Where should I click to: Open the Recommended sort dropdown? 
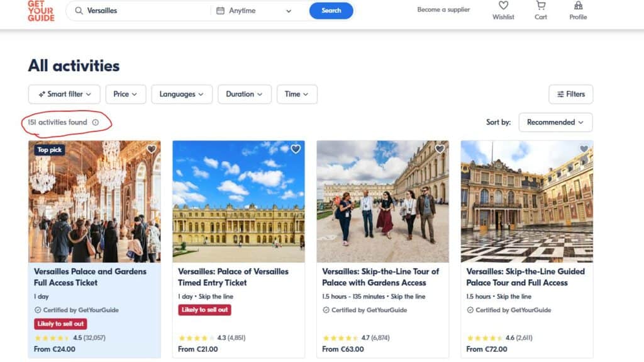click(555, 122)
